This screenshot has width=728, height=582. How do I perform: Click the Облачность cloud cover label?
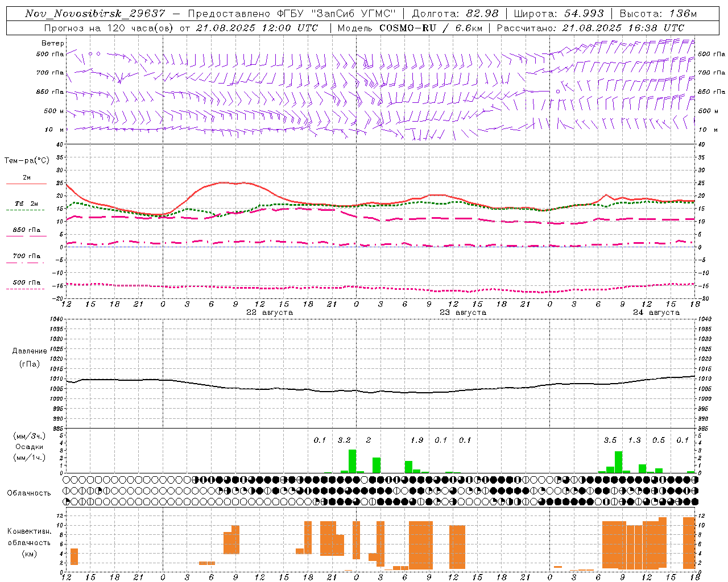point(28,493)
